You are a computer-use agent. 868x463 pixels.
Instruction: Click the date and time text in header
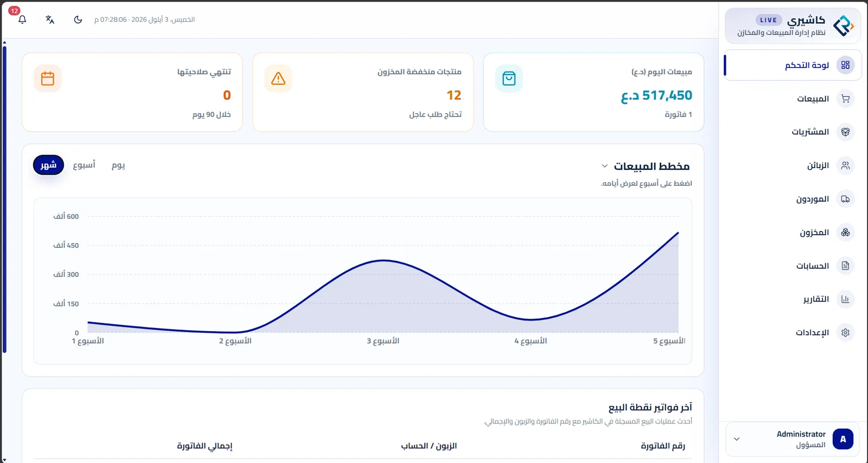(x=144, y=20)
